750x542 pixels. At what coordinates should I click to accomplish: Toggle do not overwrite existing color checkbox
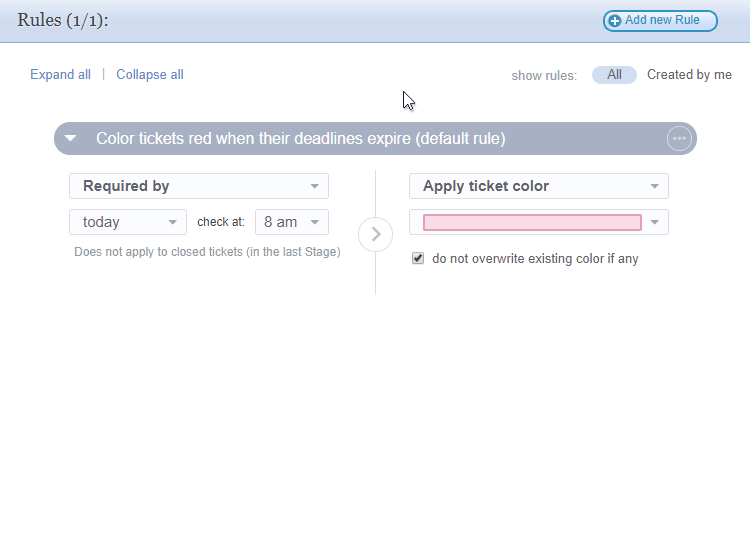418,258
